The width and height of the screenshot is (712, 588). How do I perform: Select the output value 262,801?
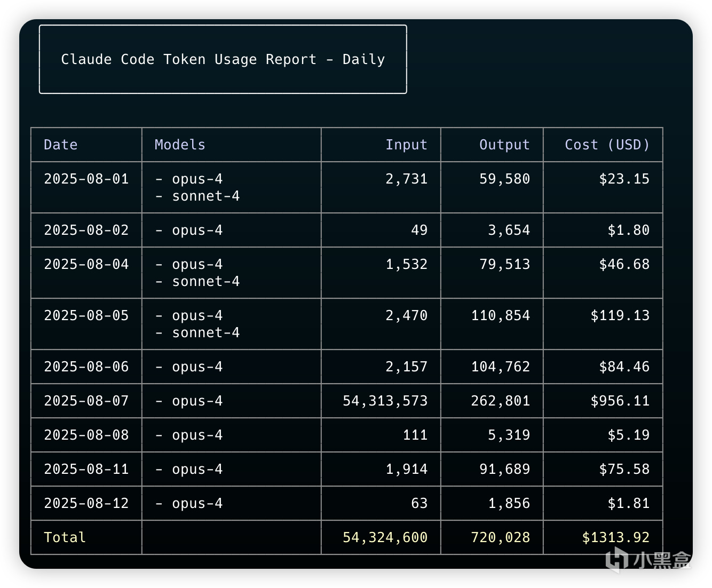[501, 401]
